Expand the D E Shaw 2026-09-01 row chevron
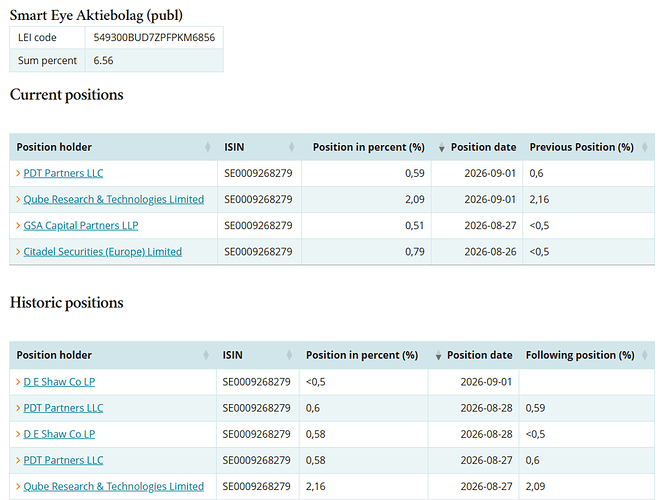This screenshot has height=500, width=664. click(18, 382)
